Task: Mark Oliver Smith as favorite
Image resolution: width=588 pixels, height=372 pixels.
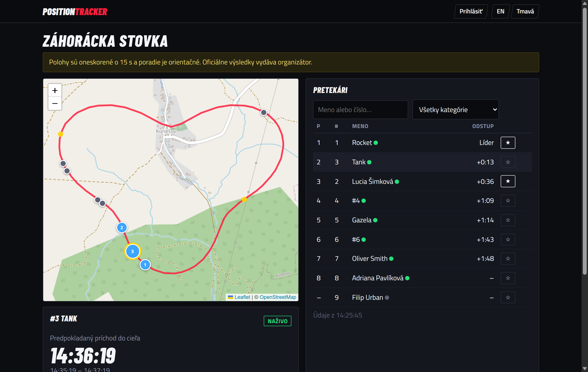Action: 508,258
